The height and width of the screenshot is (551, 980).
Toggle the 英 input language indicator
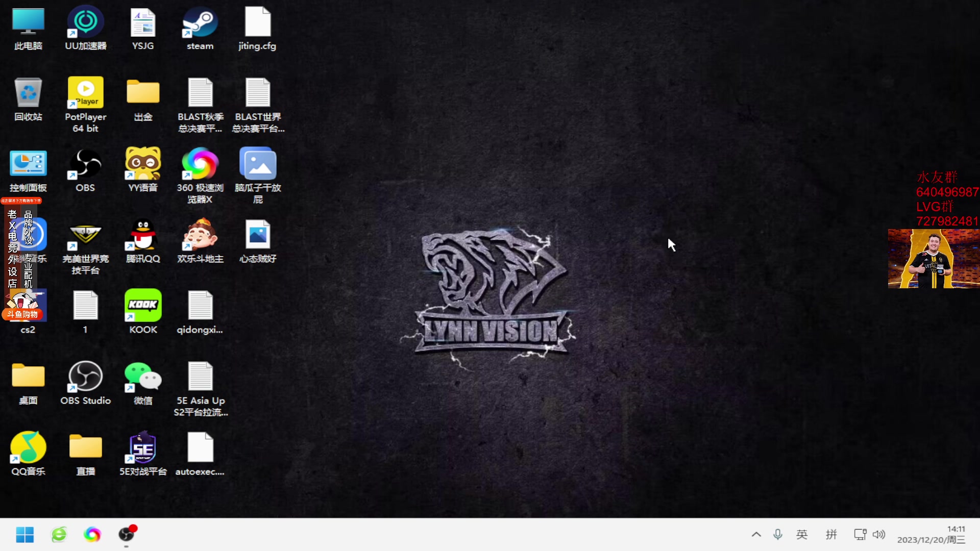pyautogui.click(x=802, y=535)
